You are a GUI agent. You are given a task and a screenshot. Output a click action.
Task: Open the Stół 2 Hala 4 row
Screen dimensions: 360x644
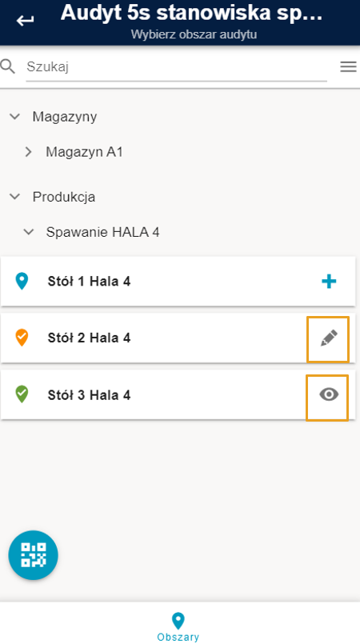pos(178,338)
